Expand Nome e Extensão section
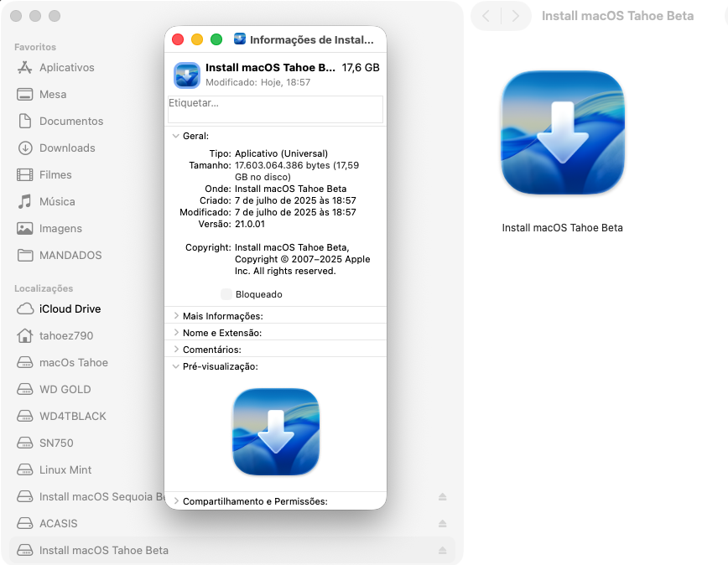This screenshot has height=565, width=728. tap(176, 333)
